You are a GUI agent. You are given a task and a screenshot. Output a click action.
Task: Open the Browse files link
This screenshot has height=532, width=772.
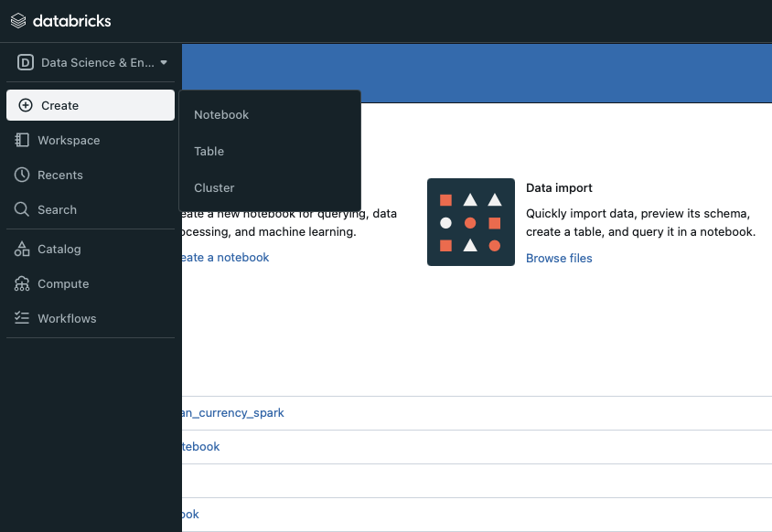click(x=559, y=259)
